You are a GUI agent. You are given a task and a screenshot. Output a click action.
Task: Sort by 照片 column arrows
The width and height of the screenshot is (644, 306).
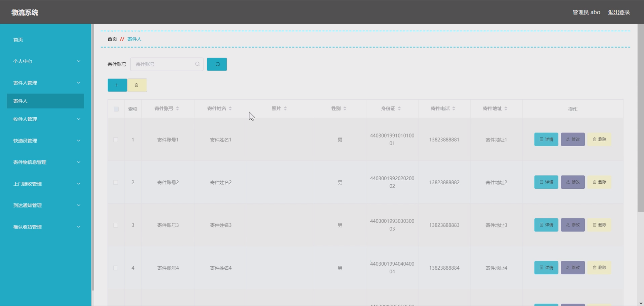pos(285,109)
